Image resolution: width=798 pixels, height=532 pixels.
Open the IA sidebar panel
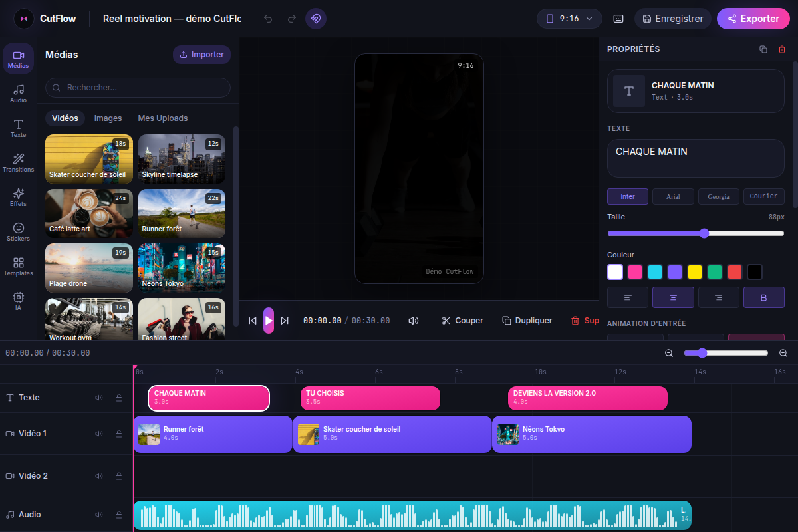pos(18,301)
